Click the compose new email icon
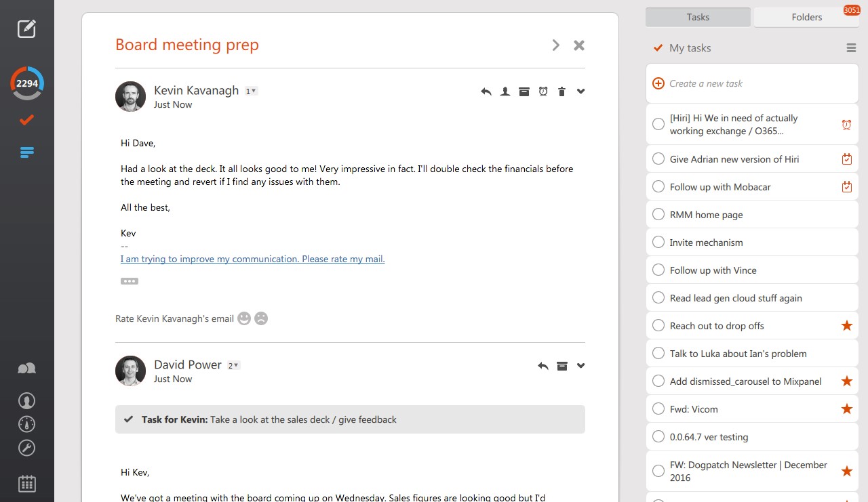 click(26, 28)
